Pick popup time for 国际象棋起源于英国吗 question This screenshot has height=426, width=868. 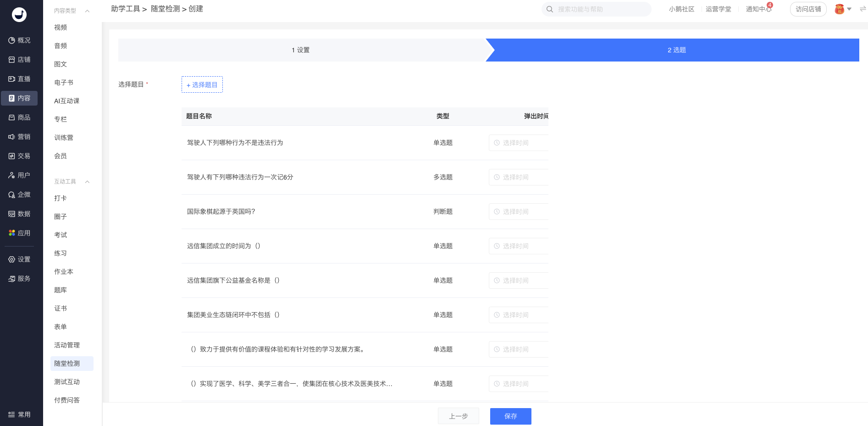tap(518, 212)
